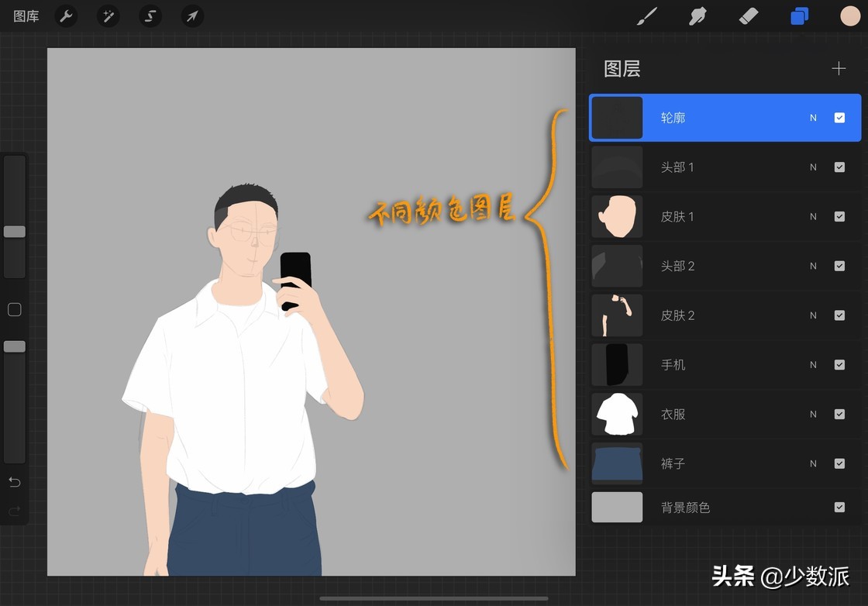Image resolution: width=868 pixels, height=606 pixels.
Task: Hide the 轮廓 layer via its checkbox
Action: (x=839, y=117)
